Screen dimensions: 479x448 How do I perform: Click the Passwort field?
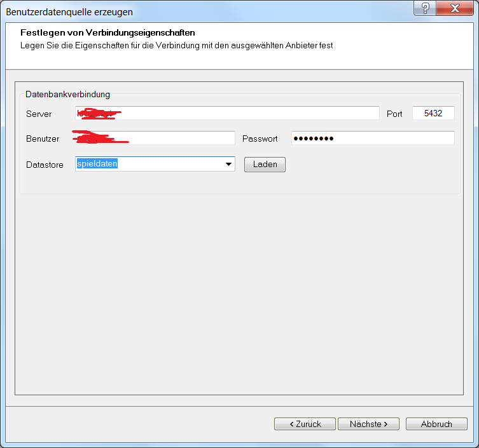click(373, 138)
